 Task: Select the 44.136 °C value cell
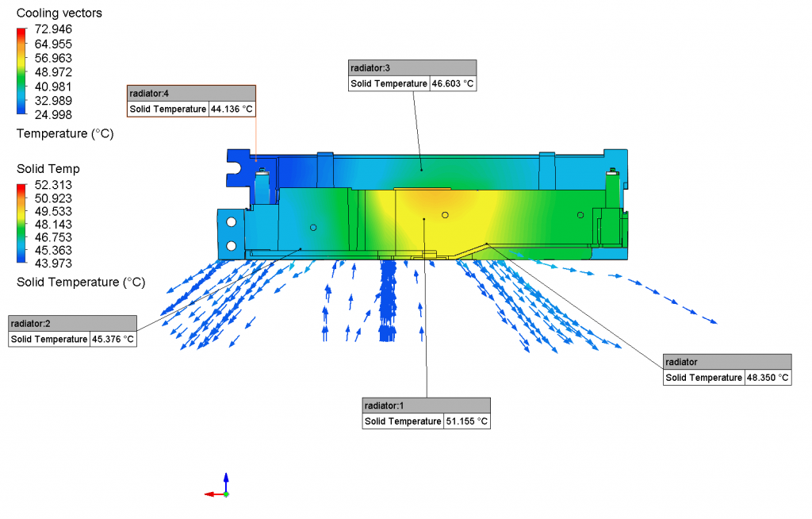point(232,109)
